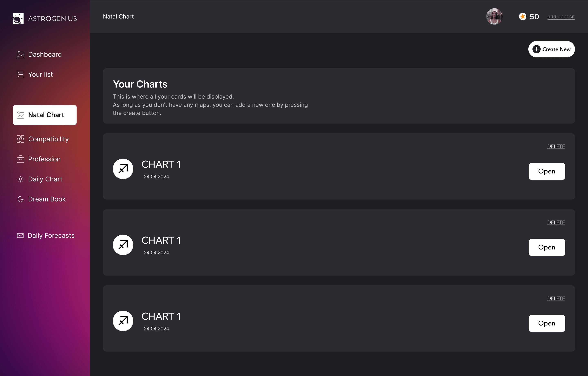Screen dimensions: 588x376
Task: Select the Natal Chart sidebar item
Action: point(45,115)
